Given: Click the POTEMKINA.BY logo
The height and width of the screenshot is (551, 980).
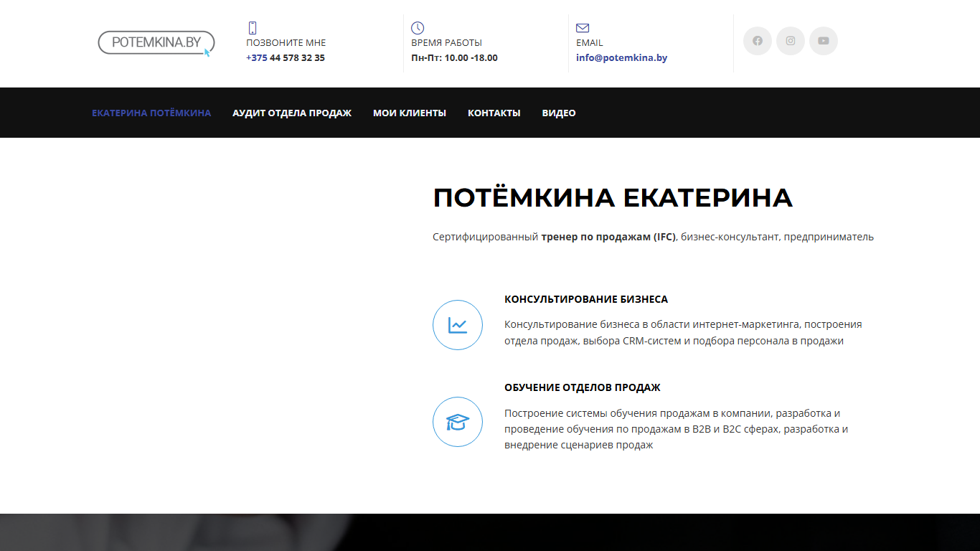Looking at the screenshot, I should pos(156,43).
